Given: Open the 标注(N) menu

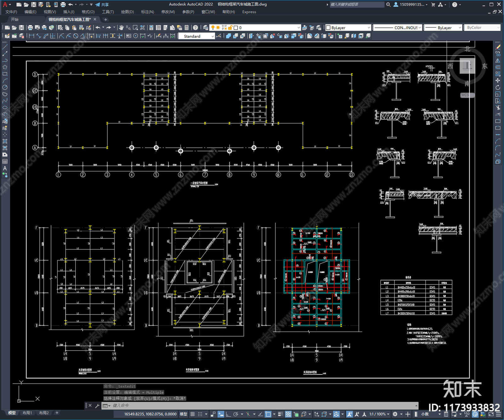Looking at the screenshot, I should [147, 12].
